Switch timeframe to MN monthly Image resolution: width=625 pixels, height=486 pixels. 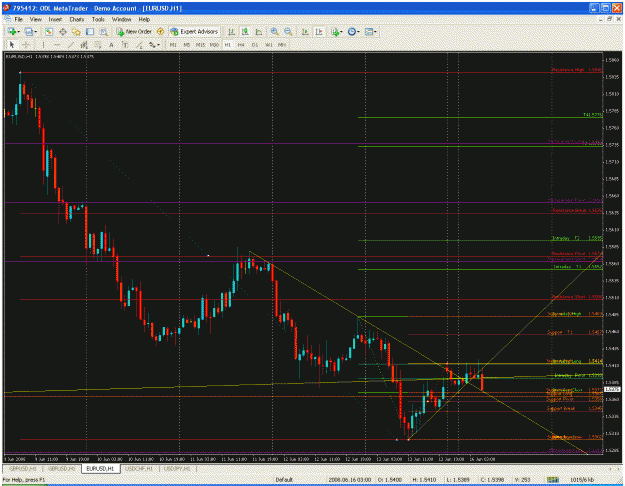282,45
